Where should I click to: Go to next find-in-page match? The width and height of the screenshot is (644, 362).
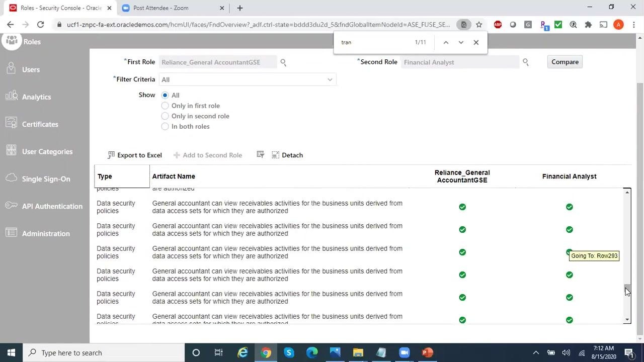coord(461,42)
